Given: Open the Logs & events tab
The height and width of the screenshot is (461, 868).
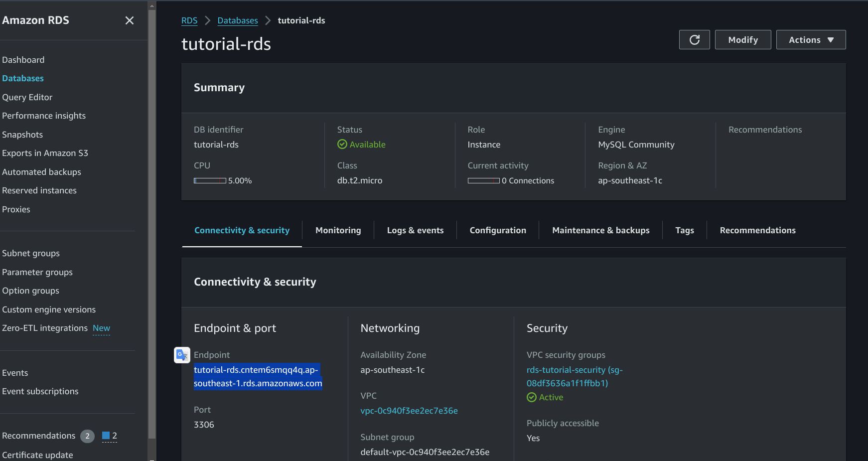Looking at the screenshot, I should pyautogui.click(x=415, y=230).
